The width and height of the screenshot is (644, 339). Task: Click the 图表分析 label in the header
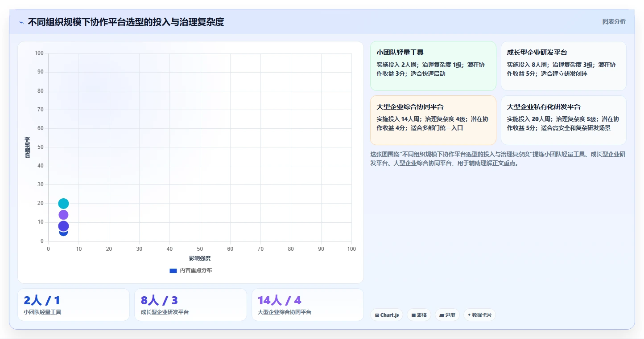coord(614,21)
